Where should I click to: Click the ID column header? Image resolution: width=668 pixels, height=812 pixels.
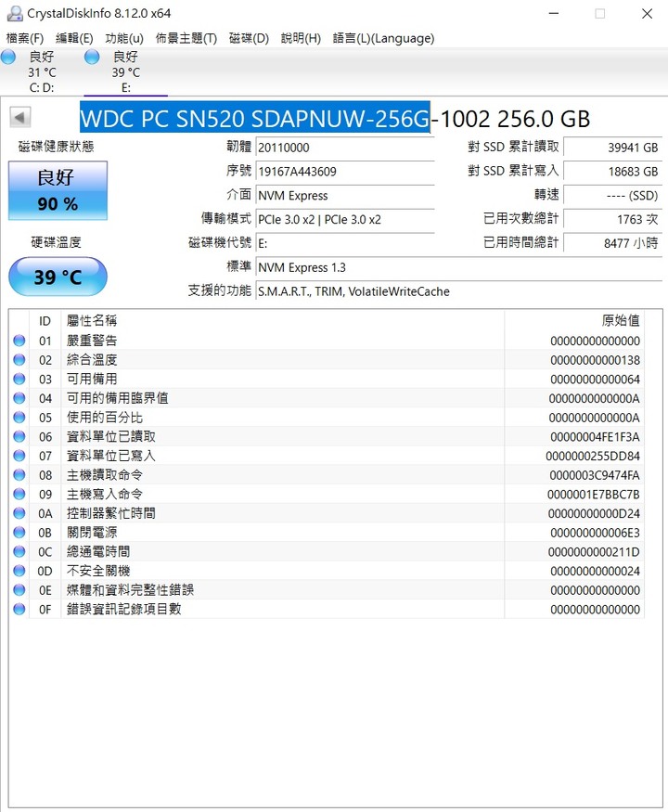pyautogui.click(x=45, y=321)
